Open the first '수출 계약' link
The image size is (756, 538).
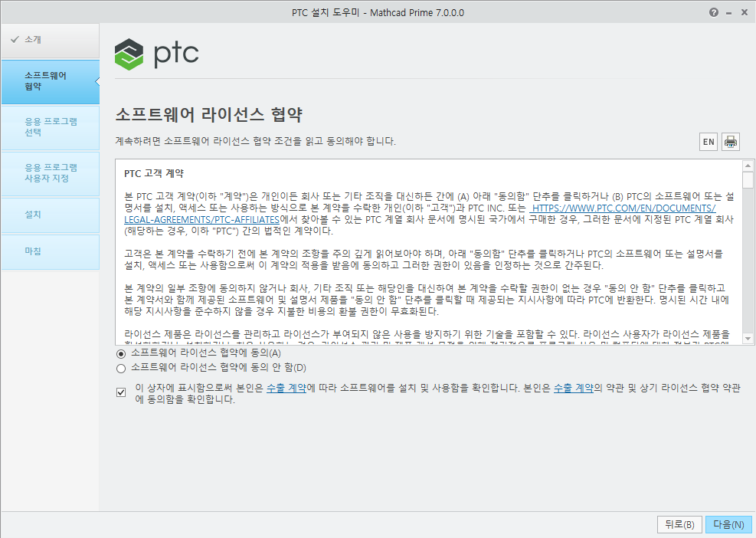coord(286,388)
